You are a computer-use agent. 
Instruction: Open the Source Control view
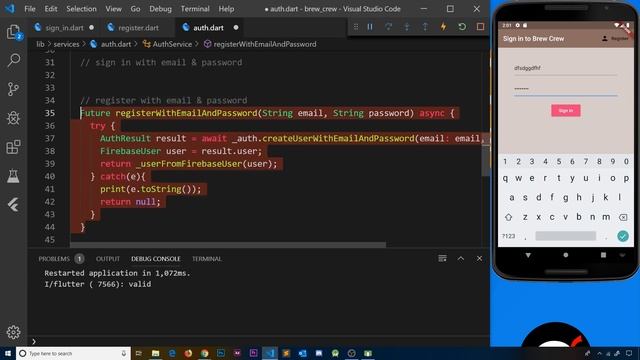13,89
